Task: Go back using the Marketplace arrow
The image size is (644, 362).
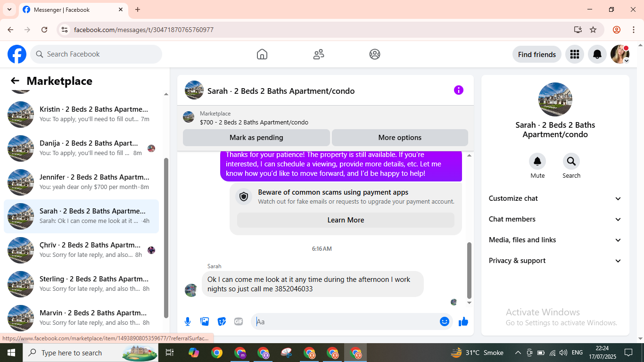Action: point(15,81)
